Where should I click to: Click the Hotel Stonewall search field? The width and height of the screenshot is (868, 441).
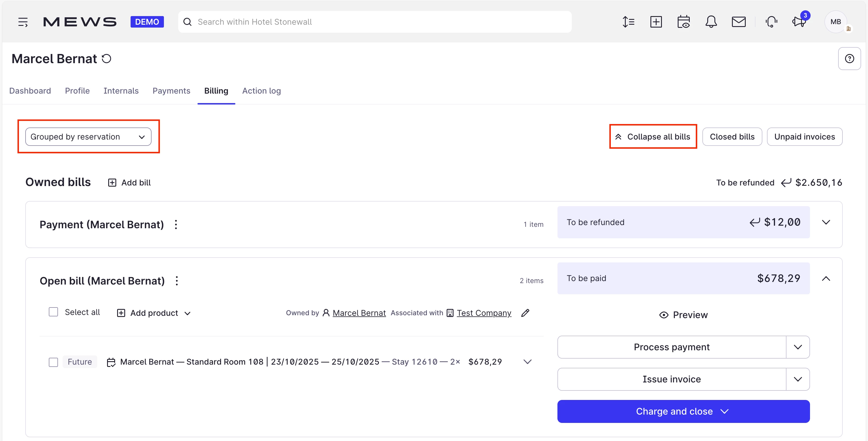(374, 22)
